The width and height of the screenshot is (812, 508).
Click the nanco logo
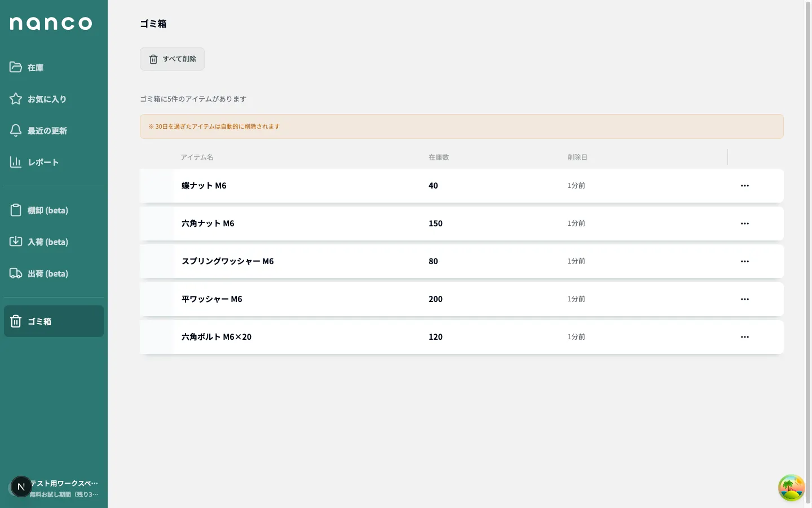coord(51,23)
